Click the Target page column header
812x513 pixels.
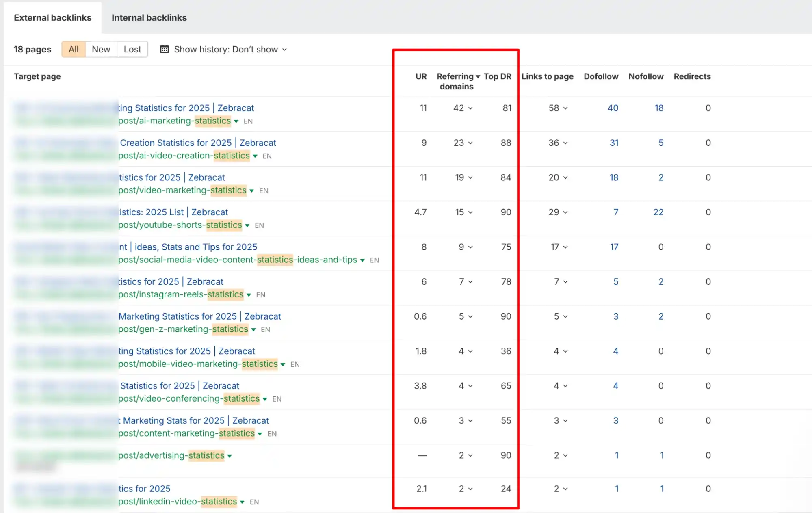coord(37,76)
